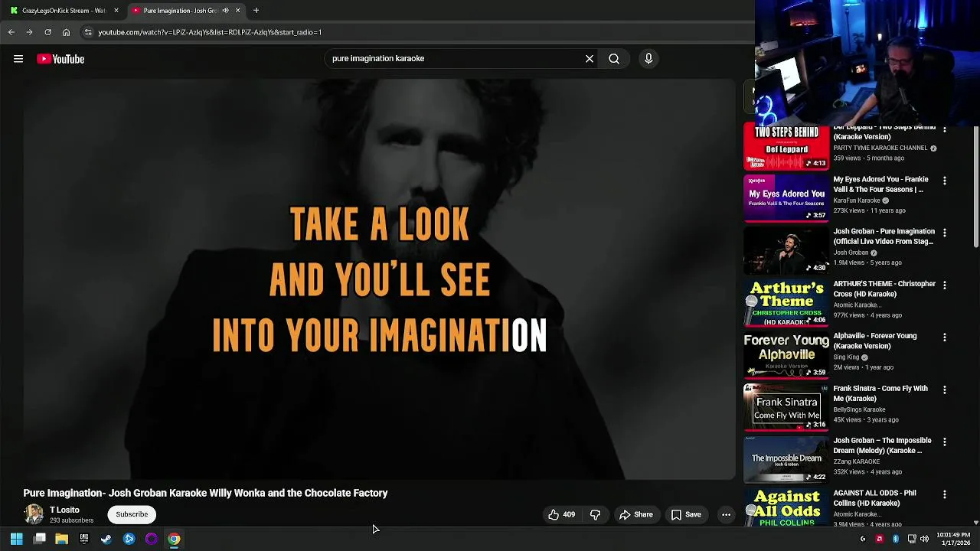Screen dimensions: 980x551
Task: Go back with browser back arrow
Action: [x=11, y=32]
